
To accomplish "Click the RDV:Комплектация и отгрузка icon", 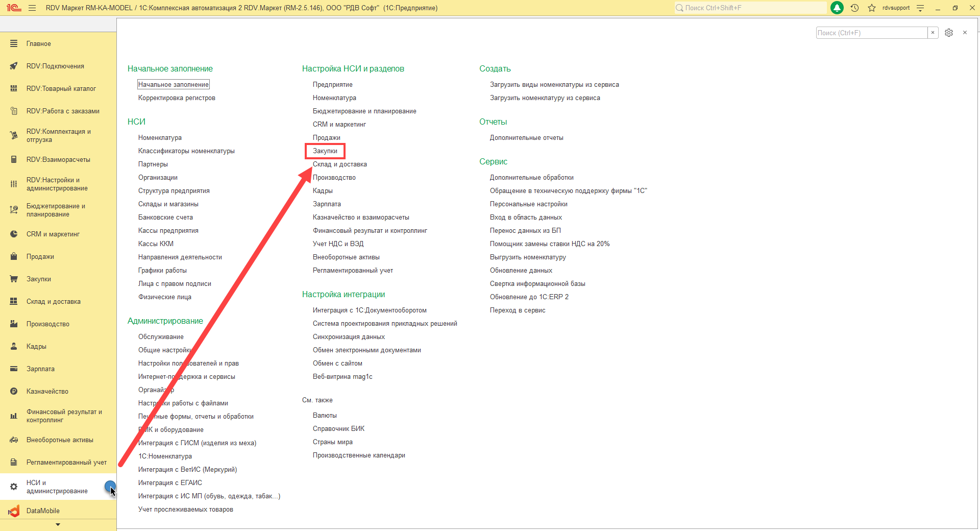I will click(14, 135).
